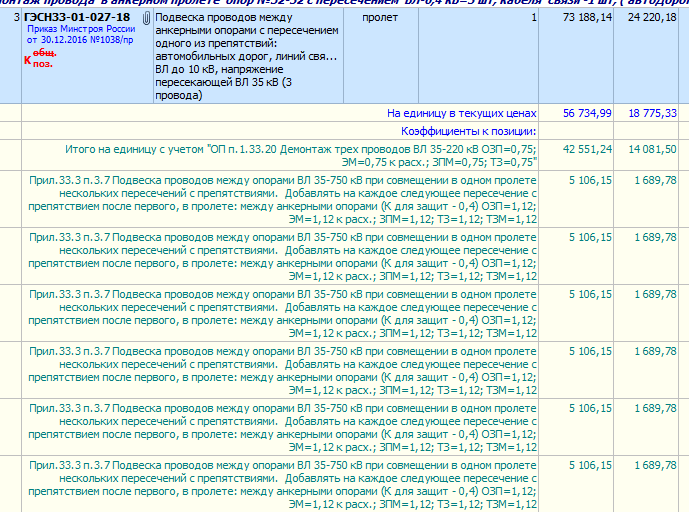The width and height of the screenshot is (689, 512).
Task: Click the row На единицу в текущих ценах
Action: [x=461, y=113]
